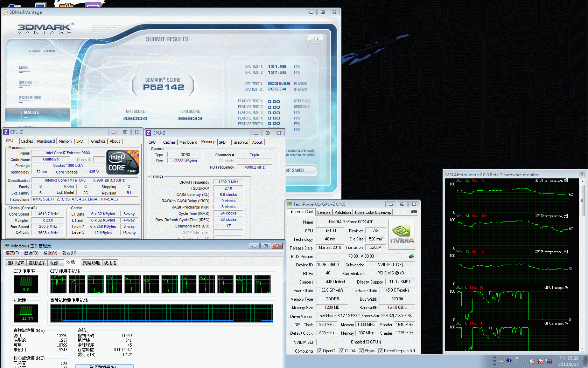Click the Memory CPU-Z window title icon
Viewport: 588px width, 368px height.
(x=148, y=133)
